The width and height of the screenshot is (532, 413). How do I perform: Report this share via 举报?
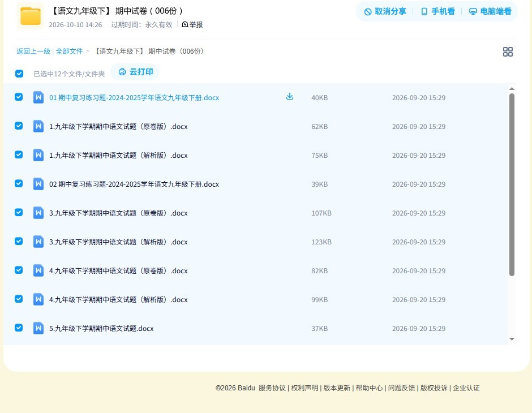(192, 24)
